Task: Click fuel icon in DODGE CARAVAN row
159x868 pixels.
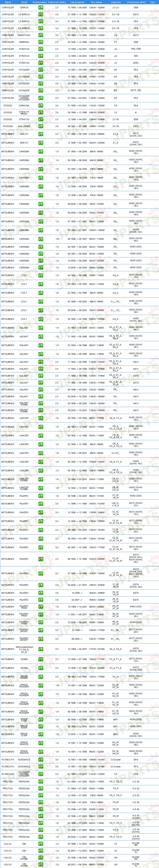Action: click(x=40, y=106)
